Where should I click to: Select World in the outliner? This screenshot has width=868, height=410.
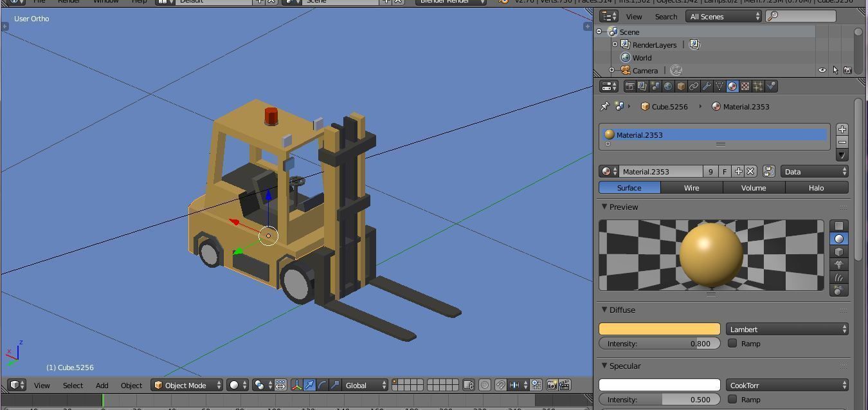(x=642, y=57)
